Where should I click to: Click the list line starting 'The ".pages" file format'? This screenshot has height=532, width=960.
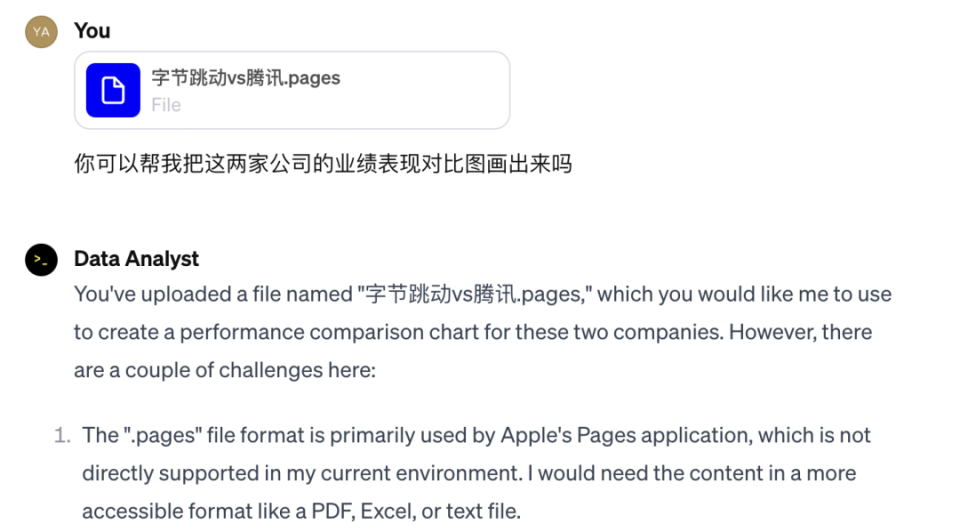point(476,435)
